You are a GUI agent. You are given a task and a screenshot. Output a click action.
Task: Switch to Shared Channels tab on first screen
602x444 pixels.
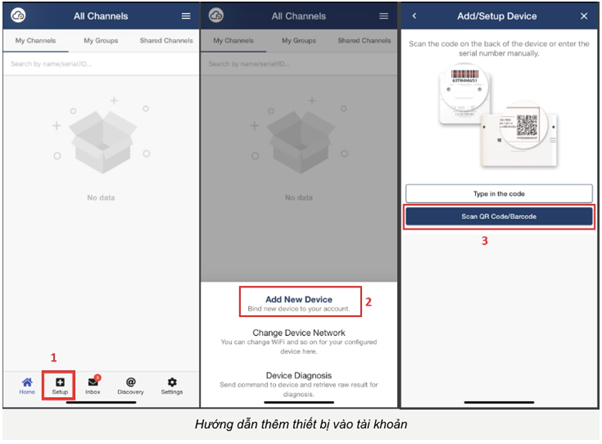click(x=166, y=41)
